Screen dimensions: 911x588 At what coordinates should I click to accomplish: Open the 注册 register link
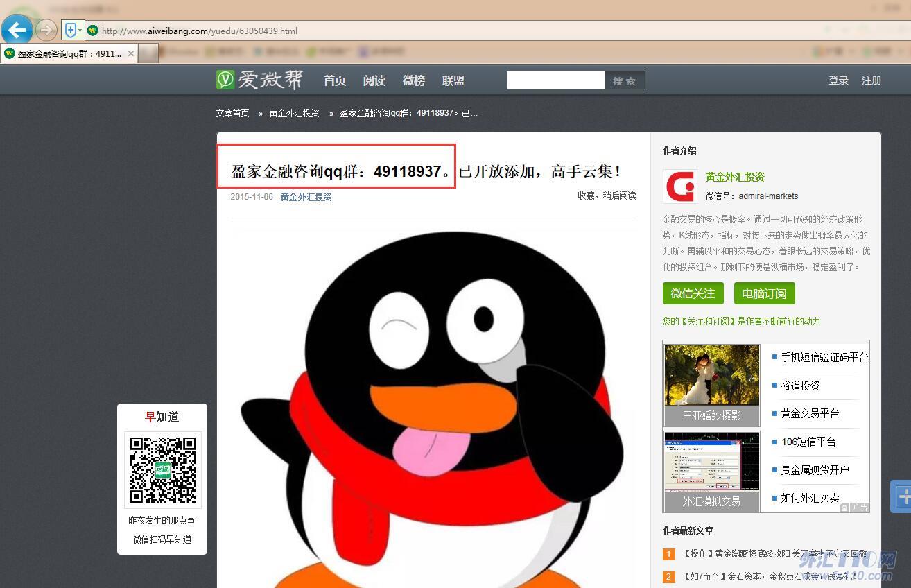click(871, 80)
